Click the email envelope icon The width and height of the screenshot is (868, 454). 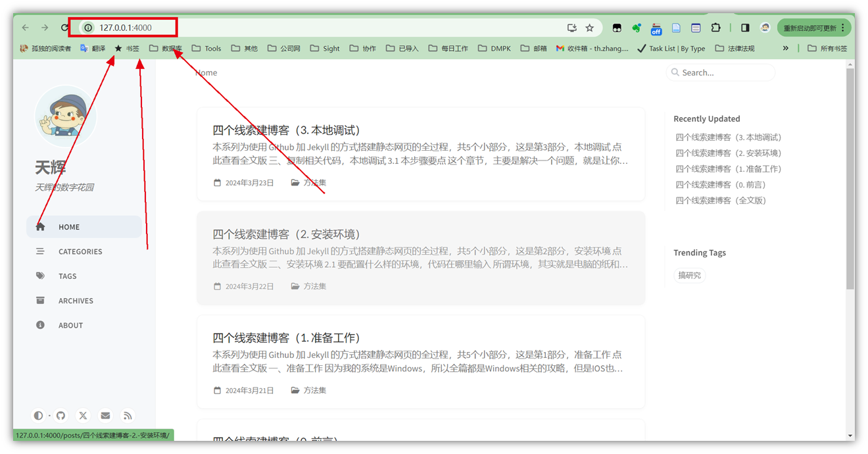[x=105, y=415]
